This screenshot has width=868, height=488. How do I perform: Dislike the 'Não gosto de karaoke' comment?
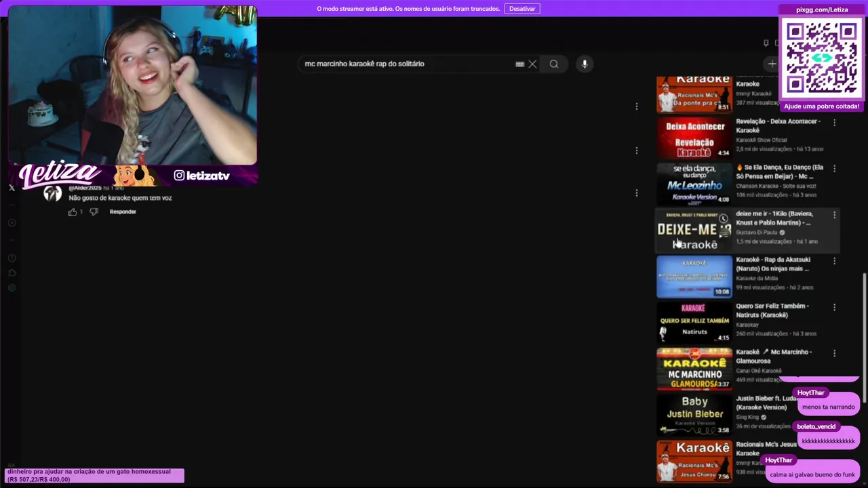(x=94, y=211)
